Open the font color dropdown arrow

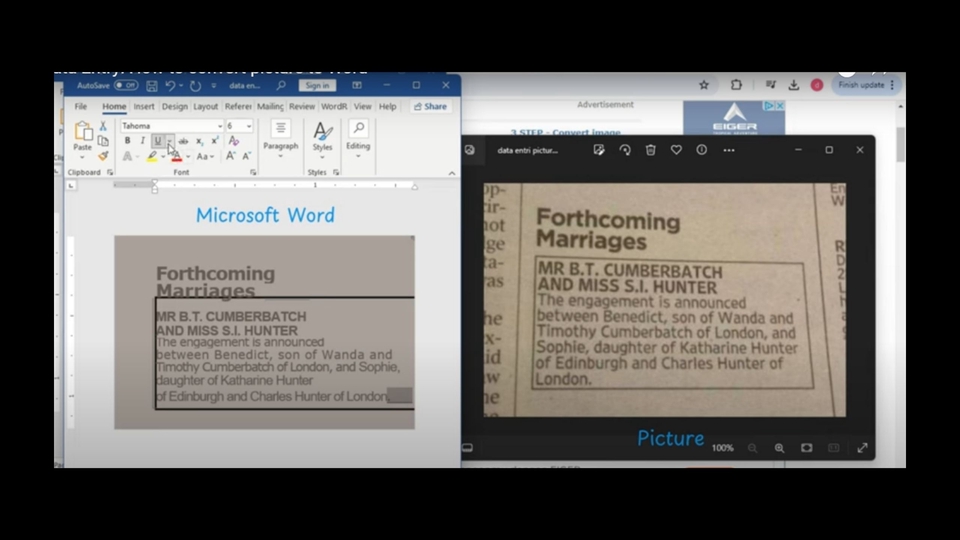coord(188,157)
